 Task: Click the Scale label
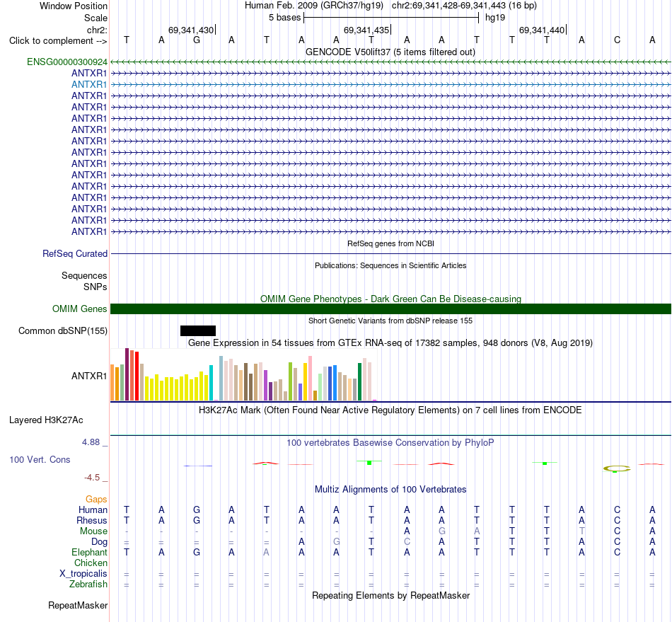pos(95,18)
